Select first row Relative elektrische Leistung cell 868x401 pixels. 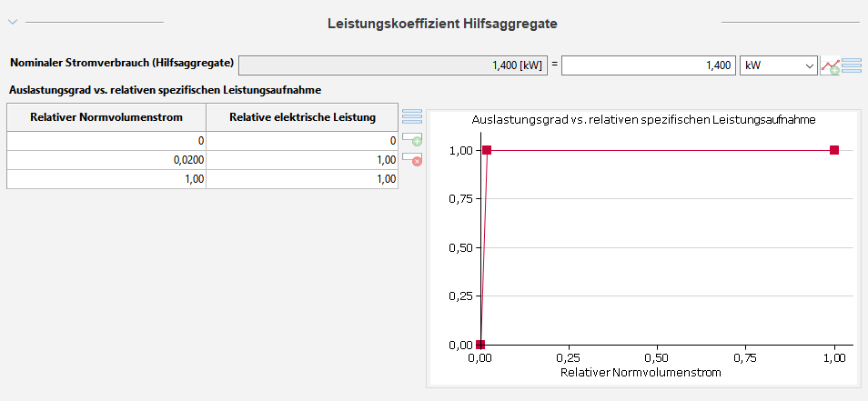302,141
